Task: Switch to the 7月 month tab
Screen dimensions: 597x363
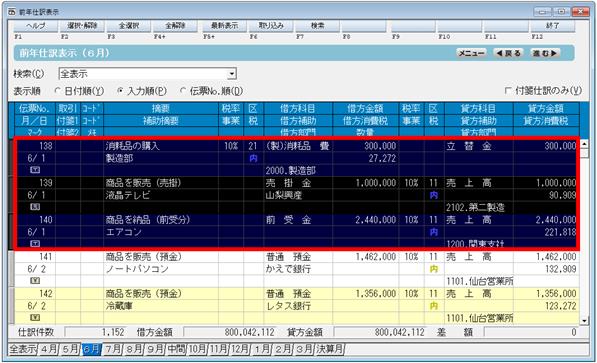Action: (113, 349)
